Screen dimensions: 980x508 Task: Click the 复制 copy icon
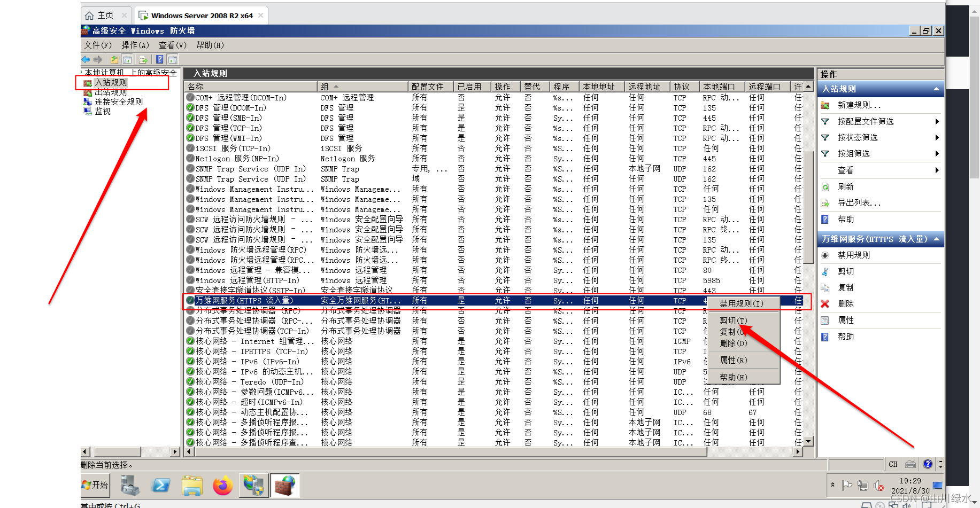pos(825,287)
